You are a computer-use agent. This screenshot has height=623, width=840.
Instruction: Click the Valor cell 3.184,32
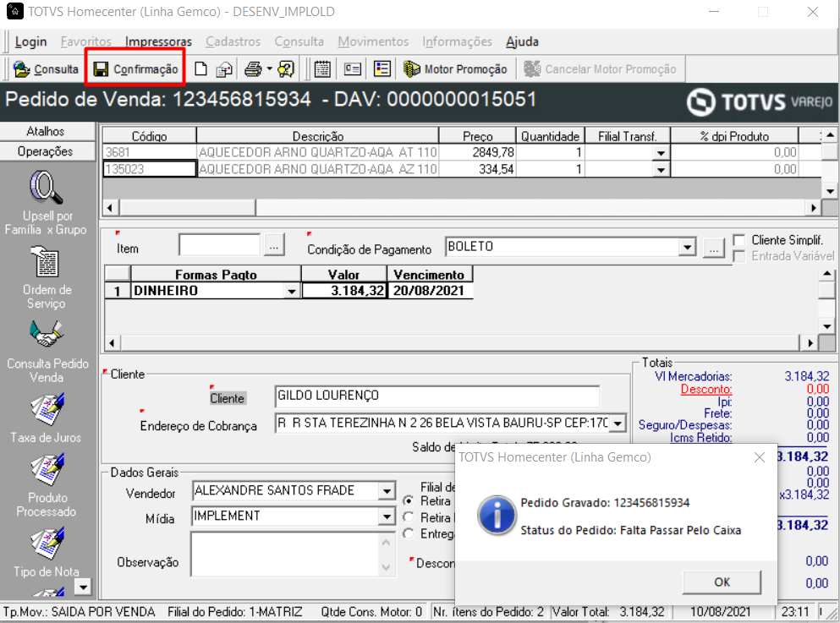[x=344, y=291]
